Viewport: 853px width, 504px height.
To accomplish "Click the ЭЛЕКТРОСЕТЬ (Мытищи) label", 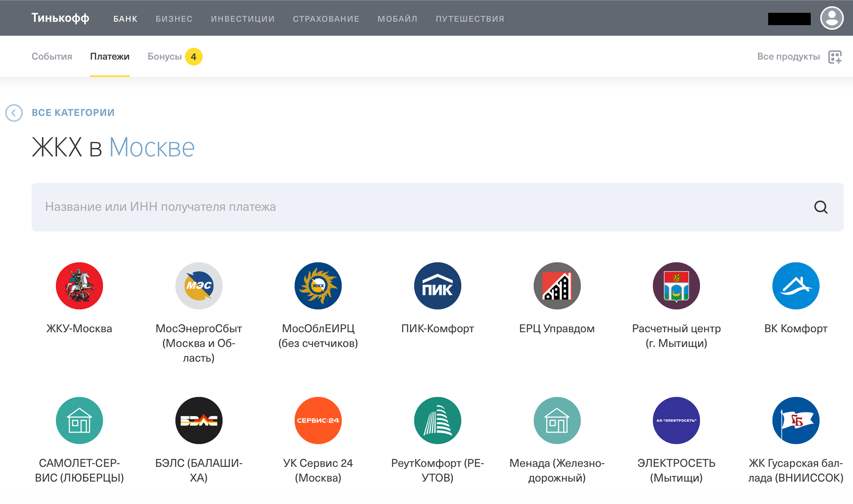I will (676, 470).
